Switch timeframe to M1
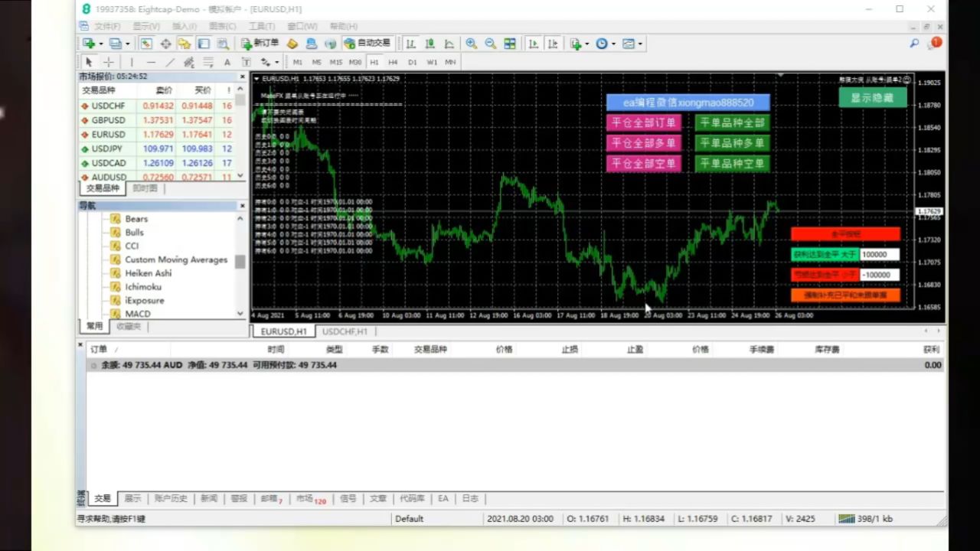 point(297,62)
